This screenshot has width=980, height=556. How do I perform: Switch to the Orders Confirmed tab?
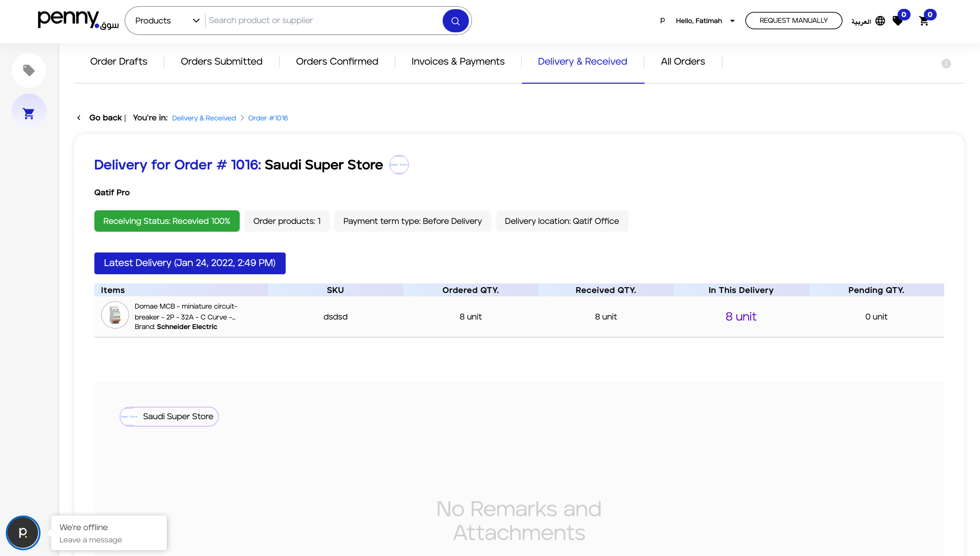(337, 62)
